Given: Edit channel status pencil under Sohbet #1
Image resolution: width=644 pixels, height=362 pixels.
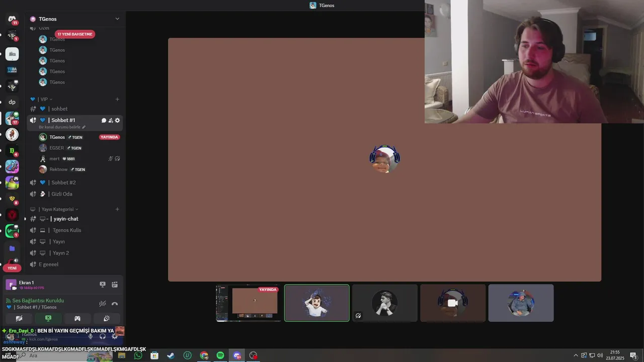Looking at the screenshot, I should tap(84, 127).
